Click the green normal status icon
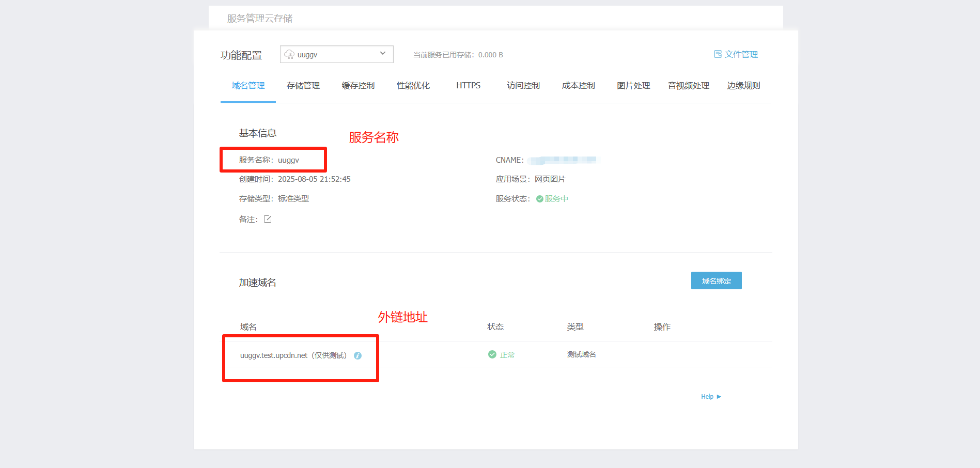The image size is (980, 468). point(492,354)
